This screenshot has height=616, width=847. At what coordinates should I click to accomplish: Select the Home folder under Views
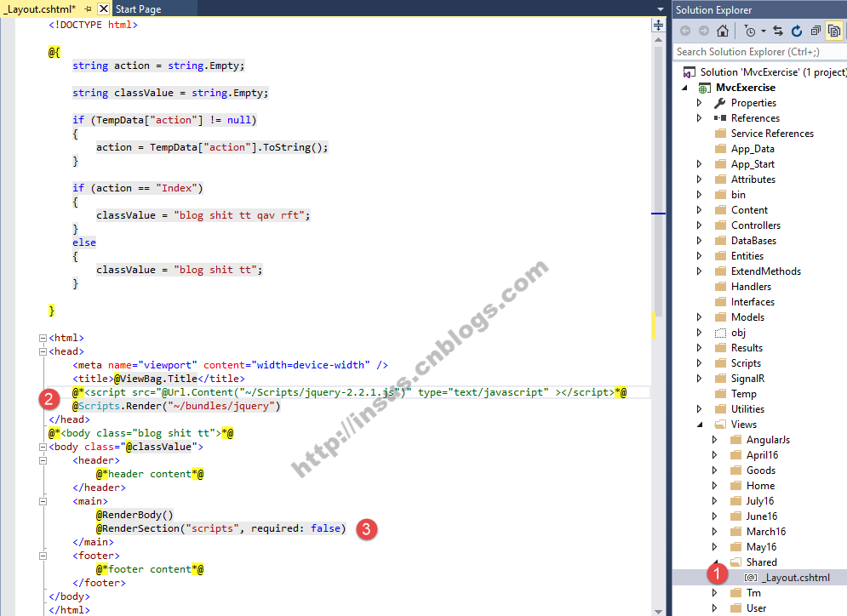click(760, 486)
